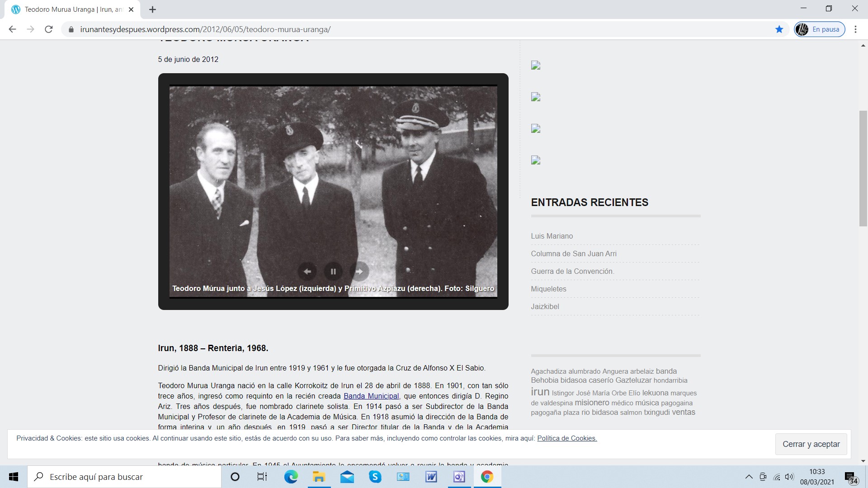
Task: Select the 'Gazteluzar' tag
Action: coord(633,380)
